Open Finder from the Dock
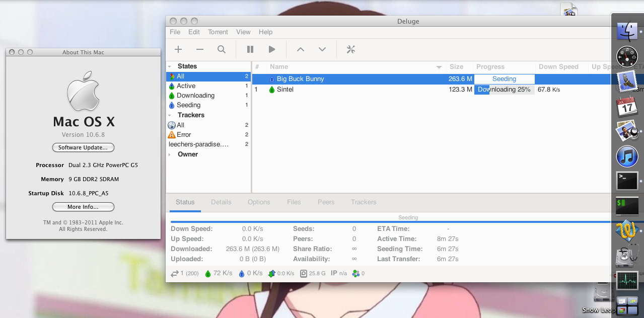Screen dimensions: 644x318 627,32
